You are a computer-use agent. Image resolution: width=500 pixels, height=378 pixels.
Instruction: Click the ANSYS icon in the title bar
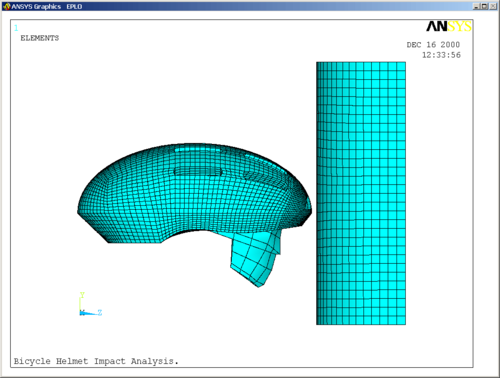(7, 6)
